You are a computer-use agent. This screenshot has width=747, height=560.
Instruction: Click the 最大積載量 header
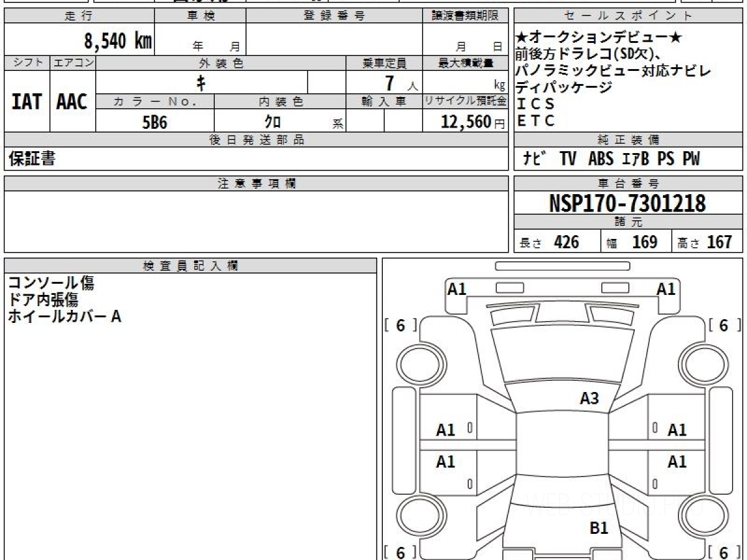(465, 63)
